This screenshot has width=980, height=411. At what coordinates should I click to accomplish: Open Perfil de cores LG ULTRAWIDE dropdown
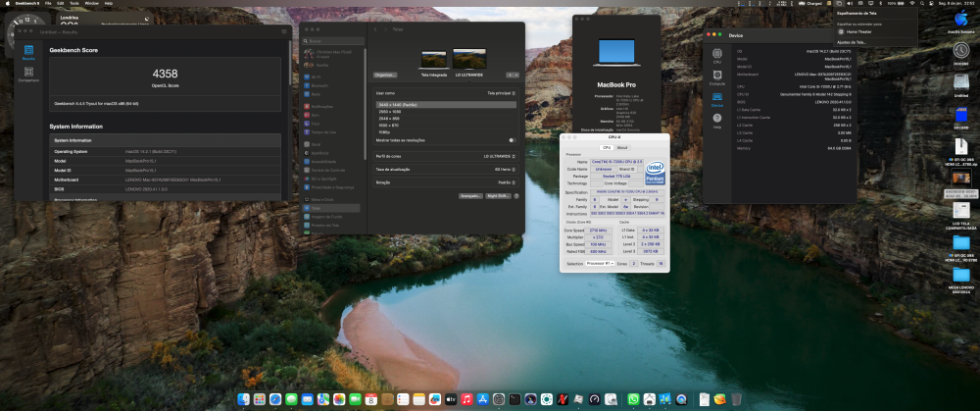tap(500, 156)
